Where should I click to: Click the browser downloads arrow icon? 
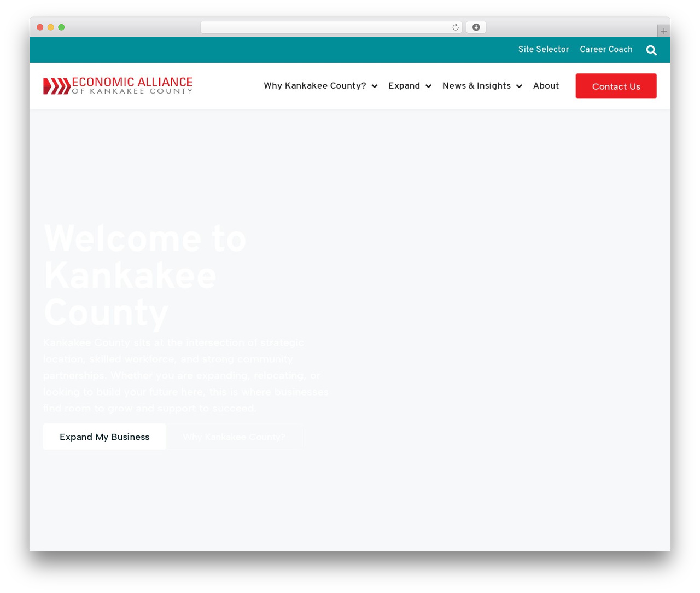point(476,27)
